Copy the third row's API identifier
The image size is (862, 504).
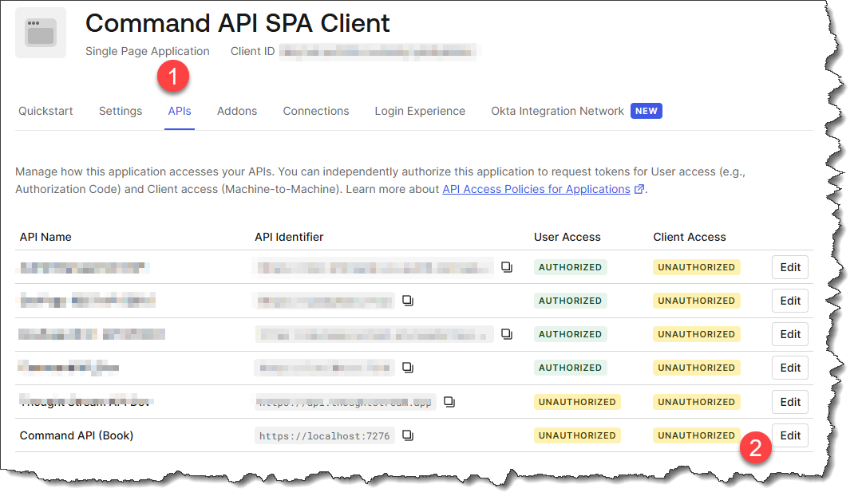tap(507, 334)
